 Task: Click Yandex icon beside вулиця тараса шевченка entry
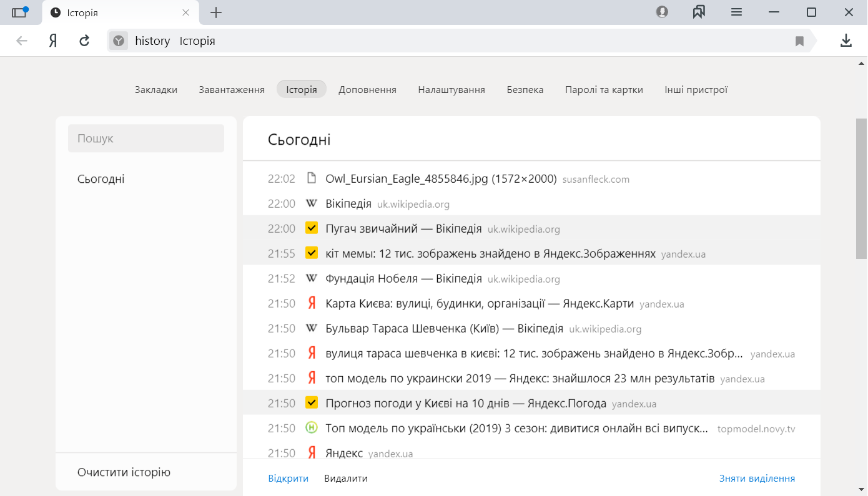312,353
